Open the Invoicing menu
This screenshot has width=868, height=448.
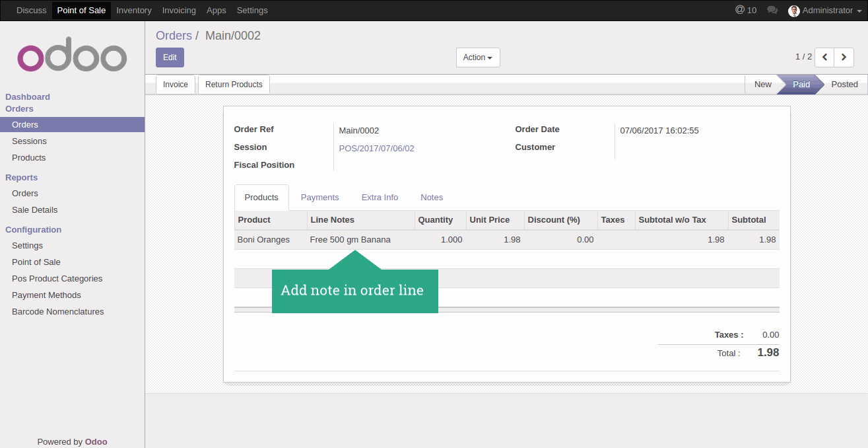(179, 11)
